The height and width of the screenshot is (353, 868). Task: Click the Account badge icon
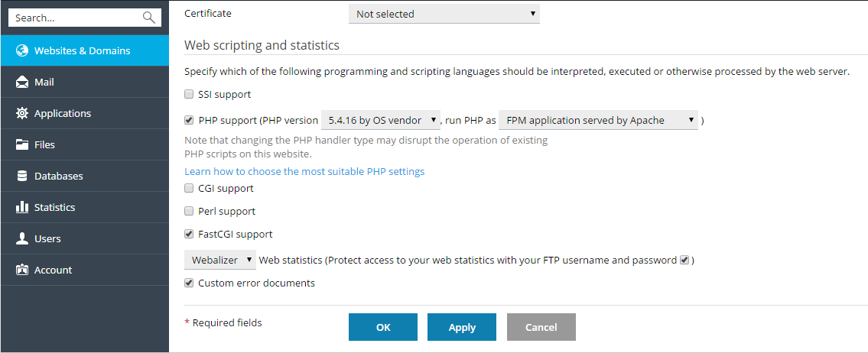22,270
